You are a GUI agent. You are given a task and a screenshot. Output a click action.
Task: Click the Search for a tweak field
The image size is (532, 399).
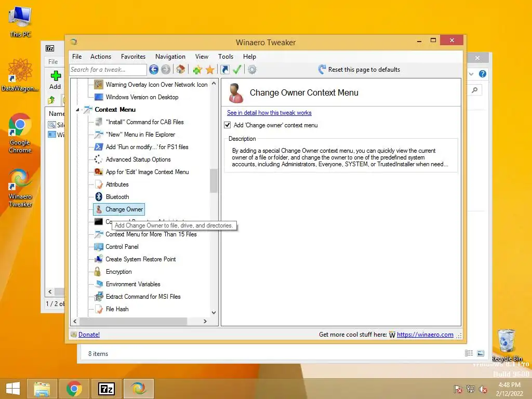(108, 70)
